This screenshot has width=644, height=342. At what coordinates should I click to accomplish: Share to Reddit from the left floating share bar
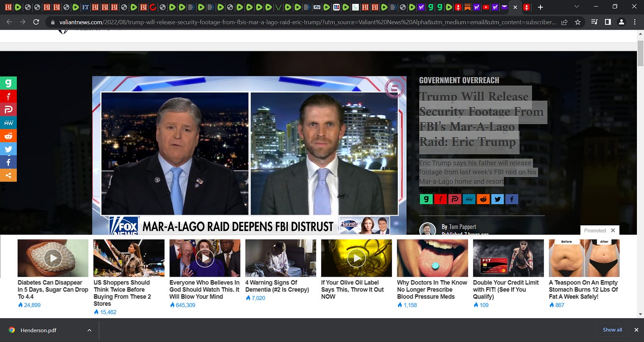[x=8, y=136]
